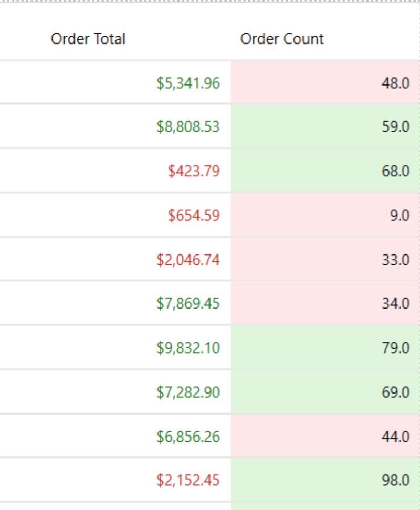Select the $2,046.74 order total cell
Screen dimensions: 420x510
coord(188,260)
